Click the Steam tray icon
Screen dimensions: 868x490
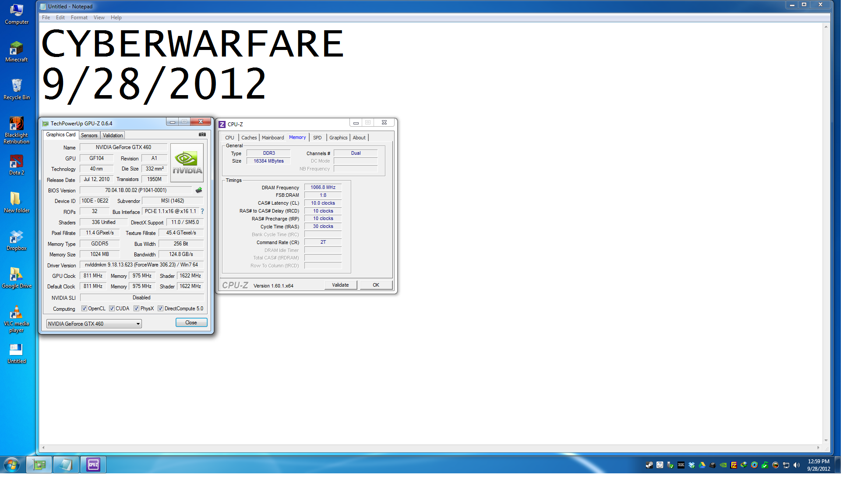[649, 465]
